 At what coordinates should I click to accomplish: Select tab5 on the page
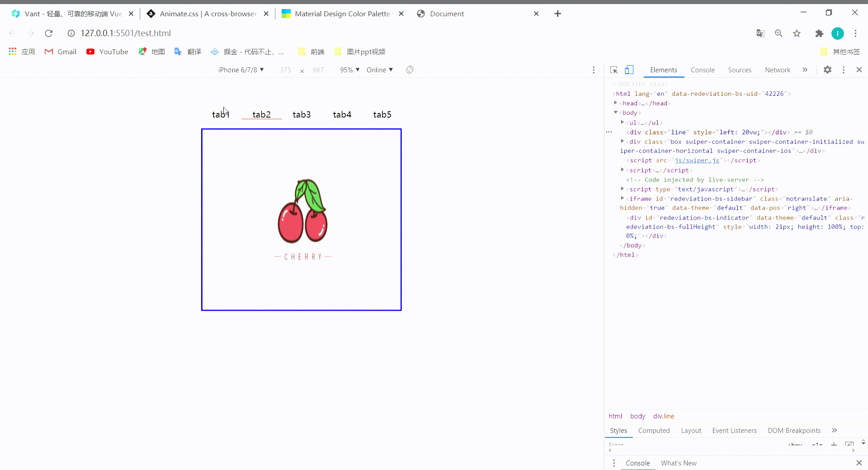click(382, 114)
